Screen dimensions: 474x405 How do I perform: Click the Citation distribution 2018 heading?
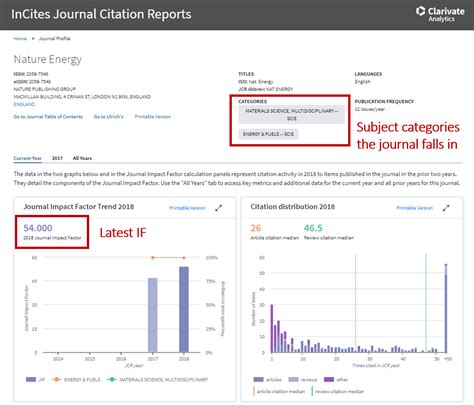point(293,207)
